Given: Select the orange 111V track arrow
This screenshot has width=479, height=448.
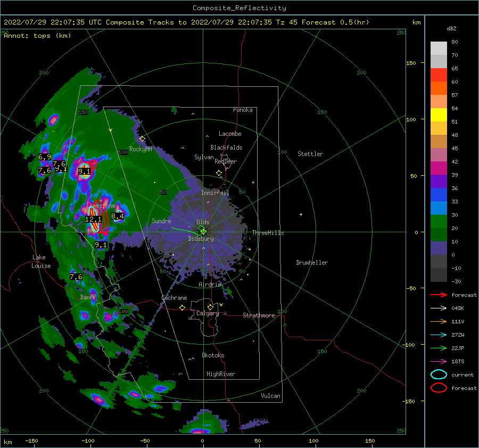Looking at the screenshot, I should 439,321.
